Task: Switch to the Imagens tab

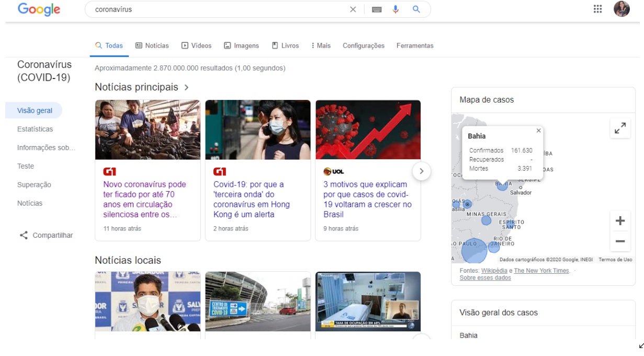Action: 241,46
